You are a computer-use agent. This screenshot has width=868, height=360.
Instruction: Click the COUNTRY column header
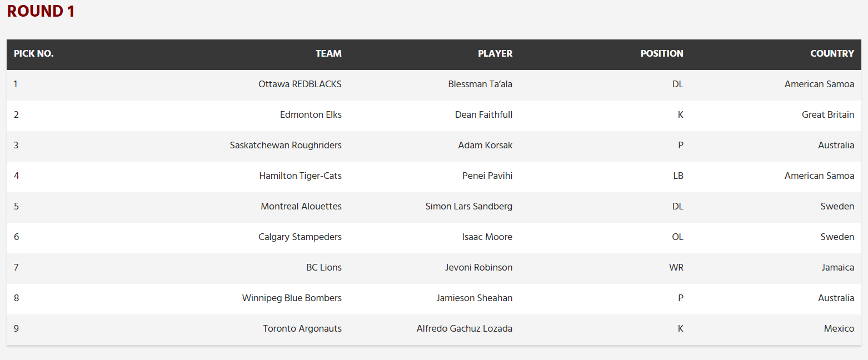832,54
